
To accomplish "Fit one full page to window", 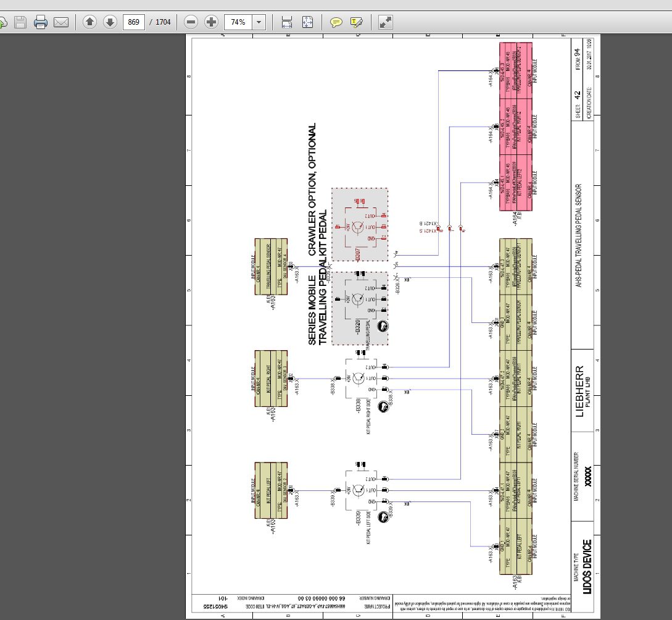I will point(307,22).
